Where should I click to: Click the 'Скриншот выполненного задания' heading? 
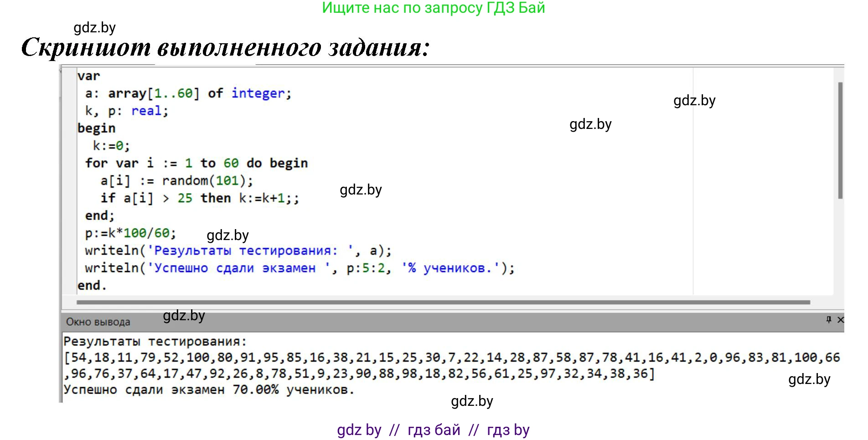click(x=225, y=47)
